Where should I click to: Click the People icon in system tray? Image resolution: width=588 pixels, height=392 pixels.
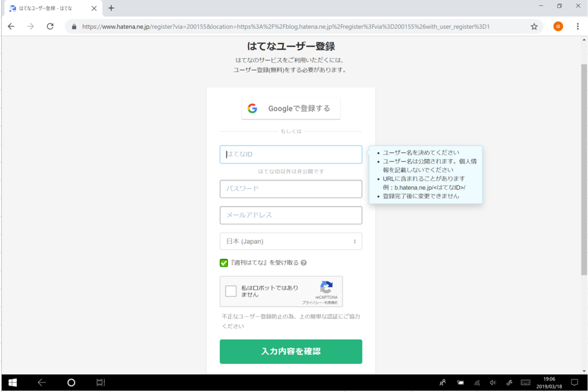443,383
